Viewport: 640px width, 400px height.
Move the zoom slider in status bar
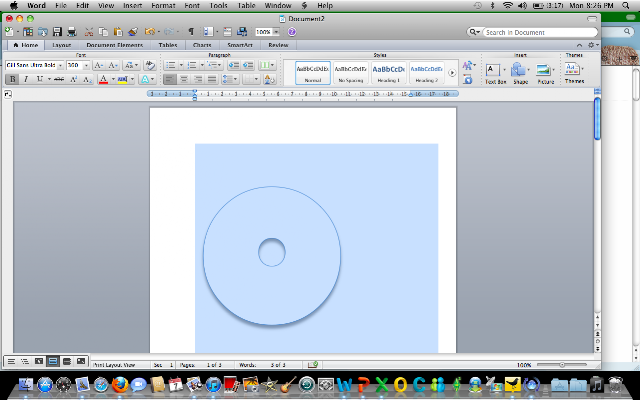562,364
